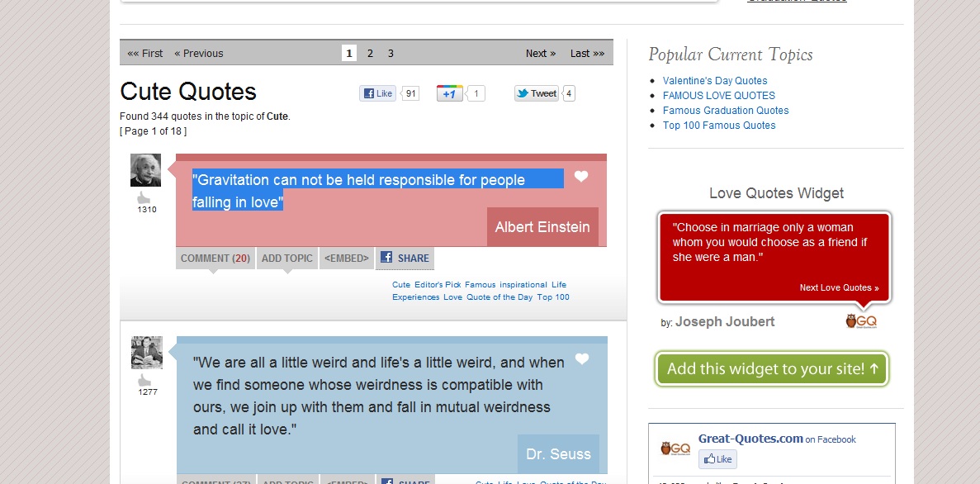
Task: Jump to page 2
Action: pos(370,53)
